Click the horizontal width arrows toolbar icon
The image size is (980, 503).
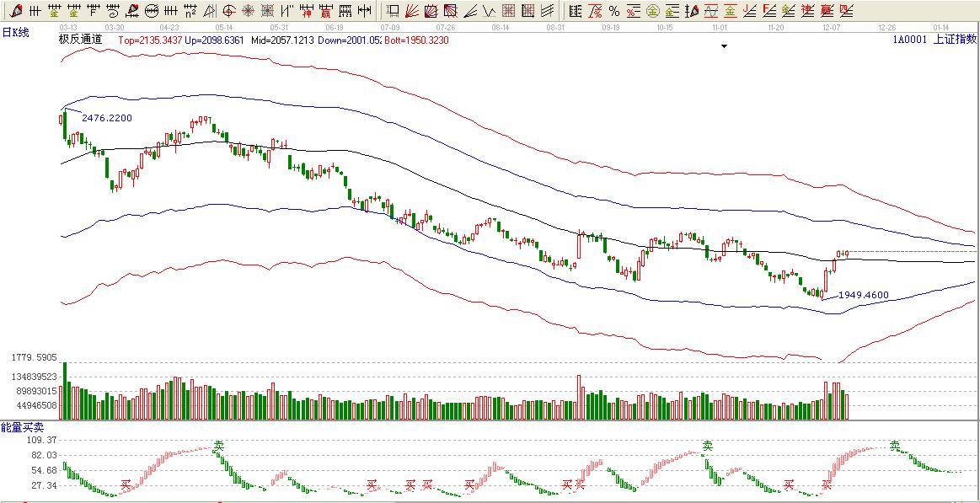363,11
